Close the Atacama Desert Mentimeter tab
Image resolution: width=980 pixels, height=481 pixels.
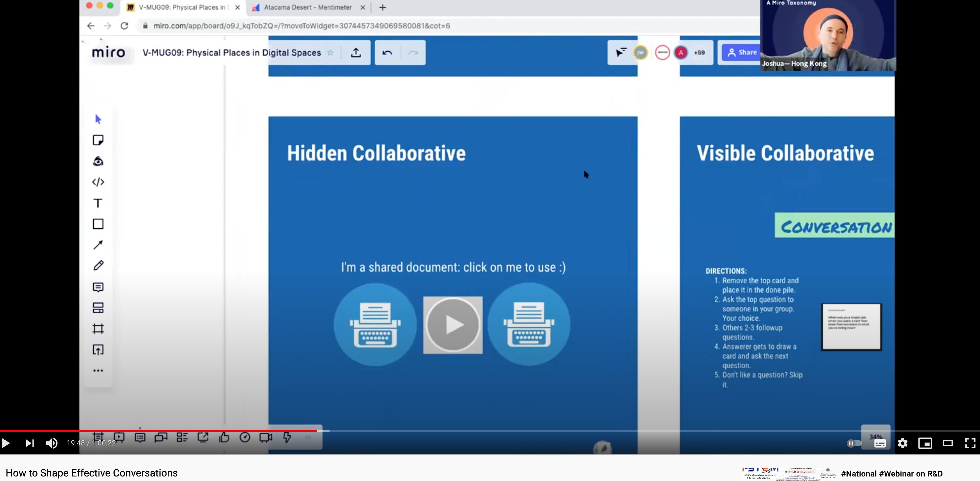(x=362, y=7)
